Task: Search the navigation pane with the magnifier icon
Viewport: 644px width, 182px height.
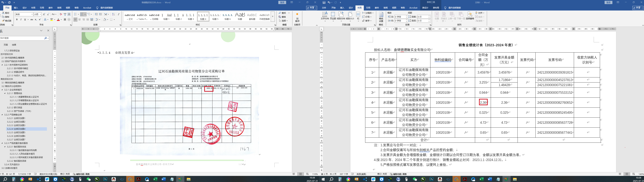Action: (46, 38)
